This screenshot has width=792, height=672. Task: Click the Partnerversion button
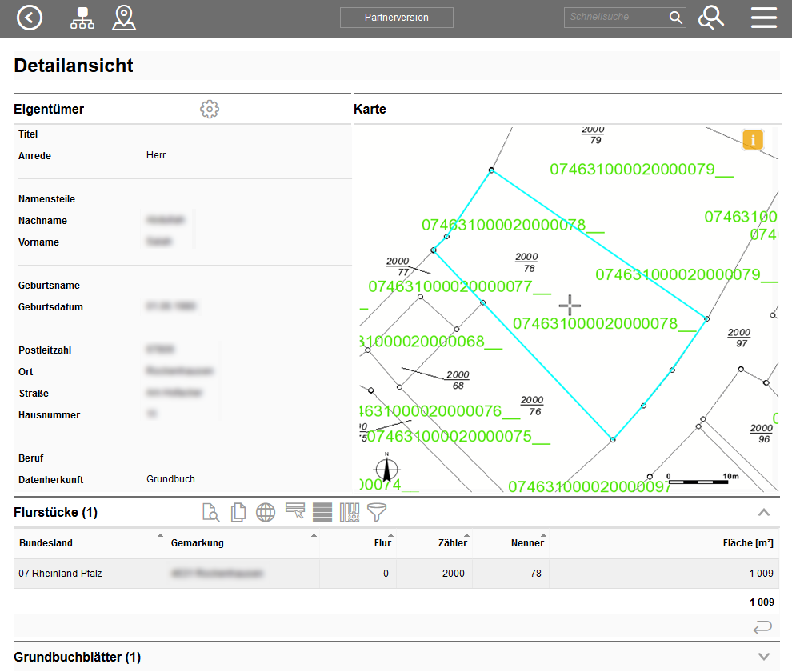[396, 18]
